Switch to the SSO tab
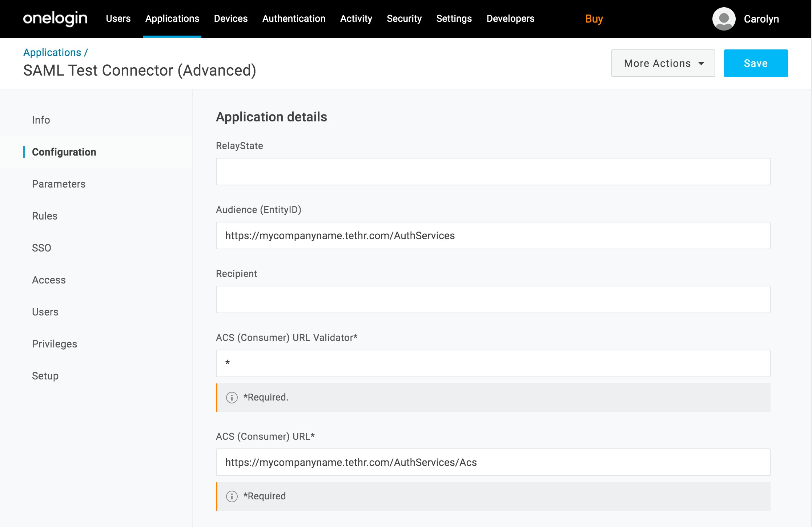 pos(41,248)
